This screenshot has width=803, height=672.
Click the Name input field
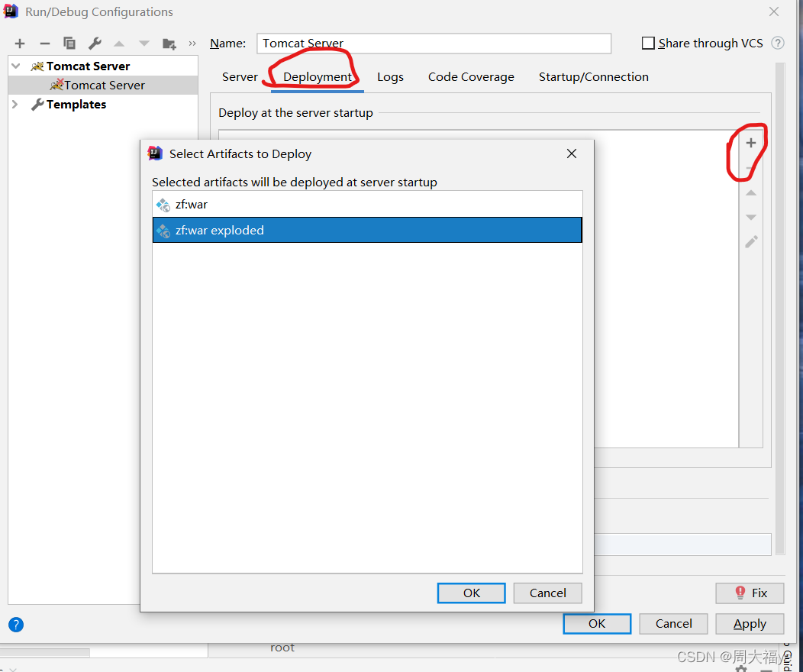click(434, 44)
